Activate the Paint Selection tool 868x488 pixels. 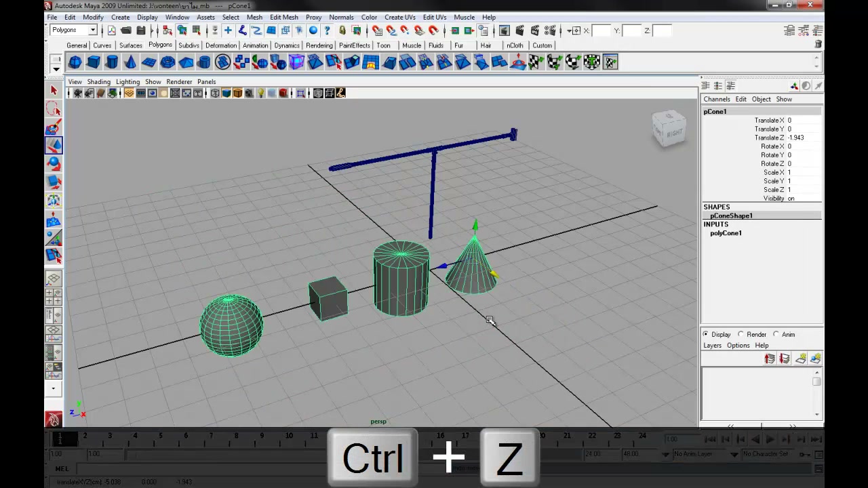[54, 127]
